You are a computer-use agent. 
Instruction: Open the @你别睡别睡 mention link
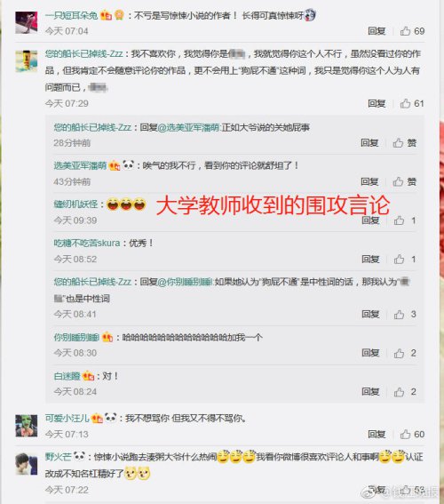pyautogui.click(x=185, y=282)
